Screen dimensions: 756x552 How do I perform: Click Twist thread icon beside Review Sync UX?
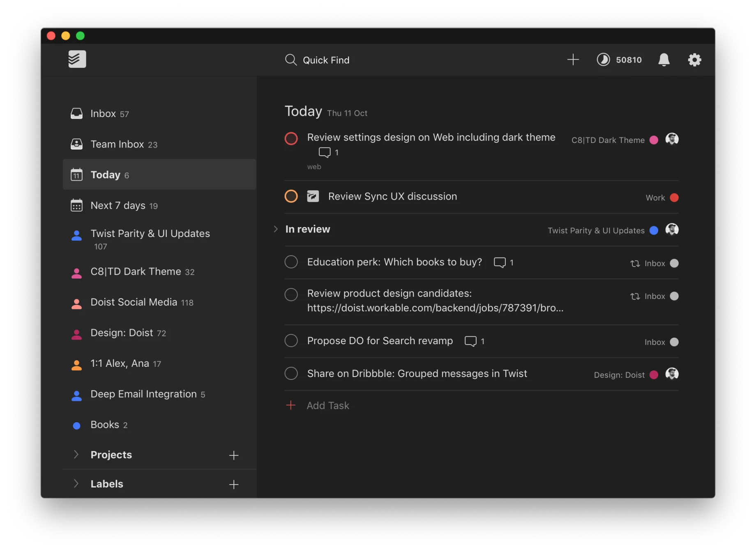click(x=313, y=196)
